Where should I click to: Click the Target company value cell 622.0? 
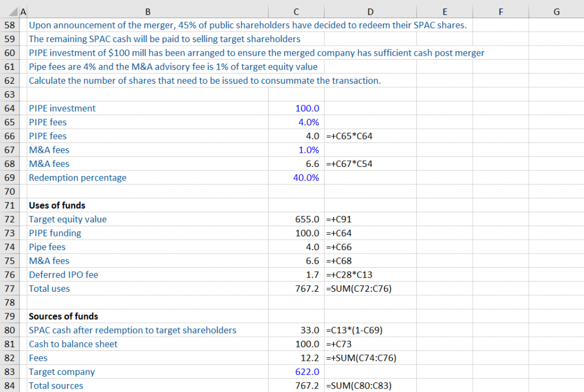(296, 371)
